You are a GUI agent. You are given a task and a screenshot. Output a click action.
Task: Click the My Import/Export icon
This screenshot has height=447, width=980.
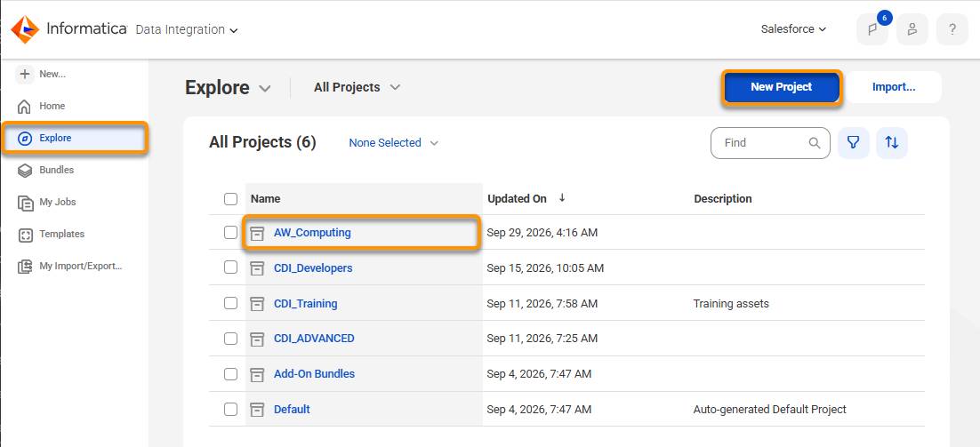[x=25, y=267]
